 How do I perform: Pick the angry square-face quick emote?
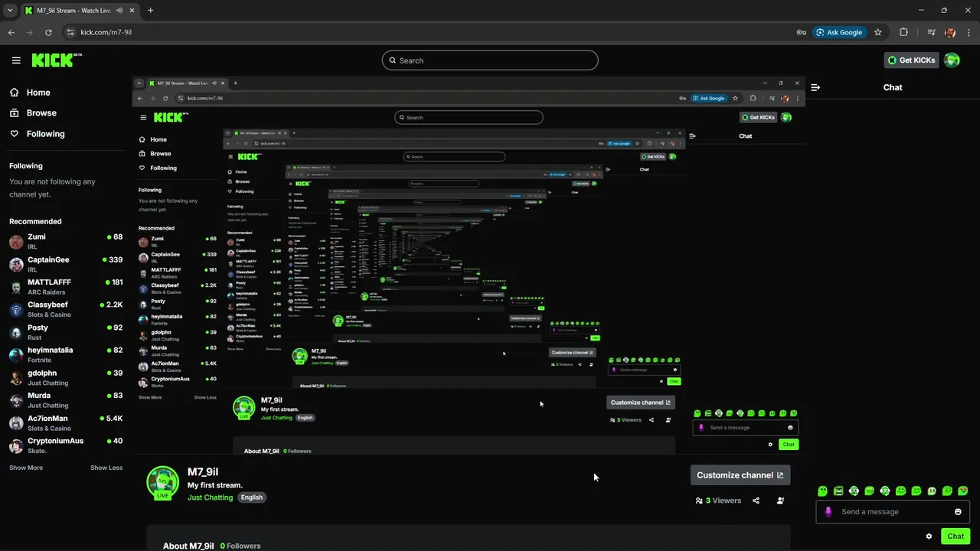tap(838, 491)
